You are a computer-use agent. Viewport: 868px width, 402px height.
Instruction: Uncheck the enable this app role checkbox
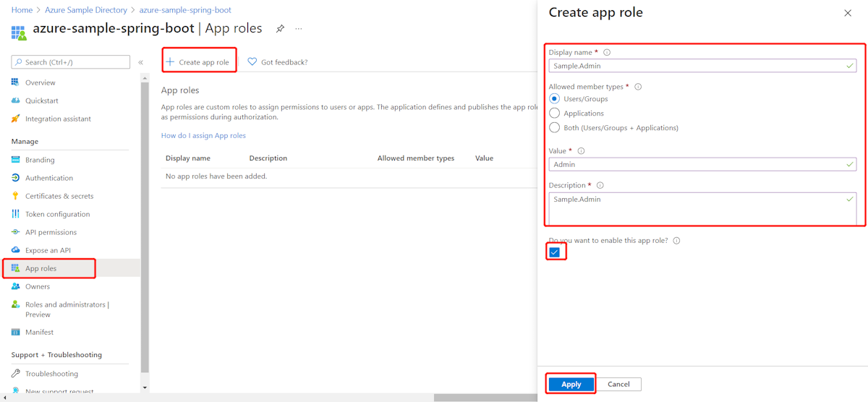point(555,252)
